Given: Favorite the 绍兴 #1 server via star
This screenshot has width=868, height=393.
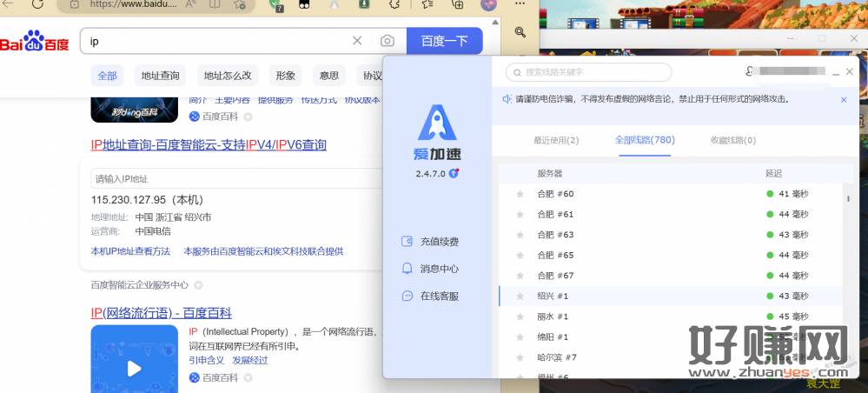Looking at the screenshot, I should tap(520, 296).
